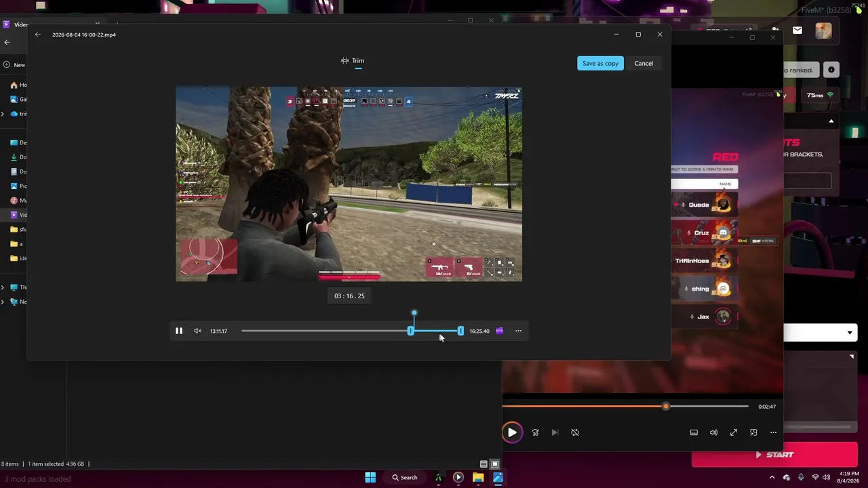Select player Guada in the red team list

(705, 205)
